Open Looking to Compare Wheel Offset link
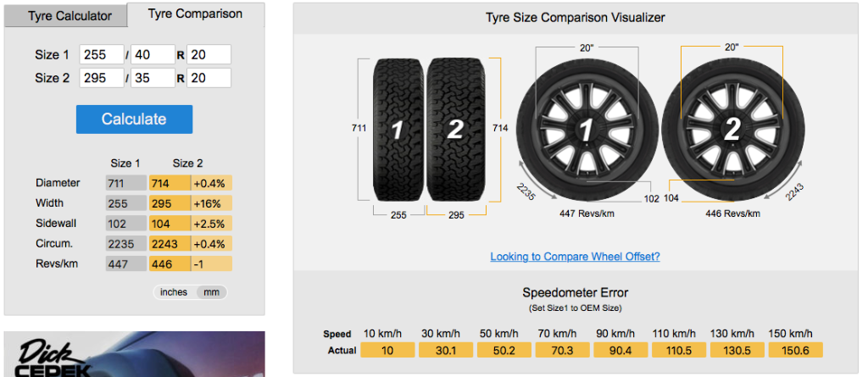The height and width of the screenshot is (377, 868). click(575, 256)
